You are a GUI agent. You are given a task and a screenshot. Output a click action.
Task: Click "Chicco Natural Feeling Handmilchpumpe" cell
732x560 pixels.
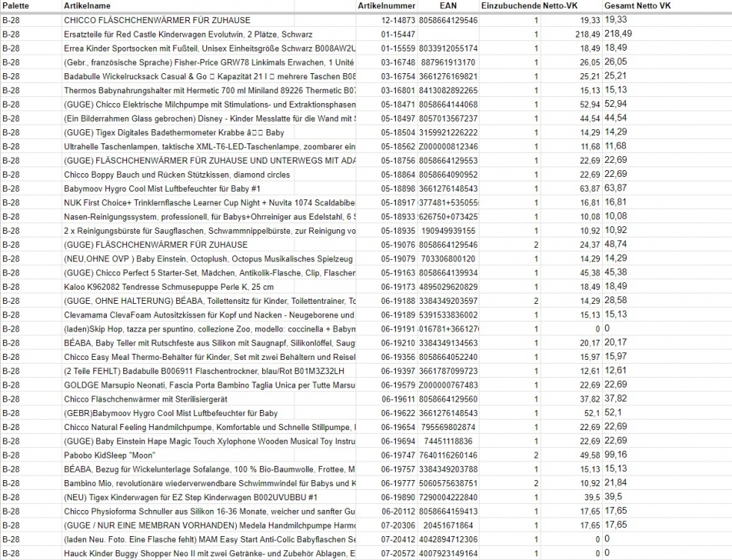pos(210,426)
